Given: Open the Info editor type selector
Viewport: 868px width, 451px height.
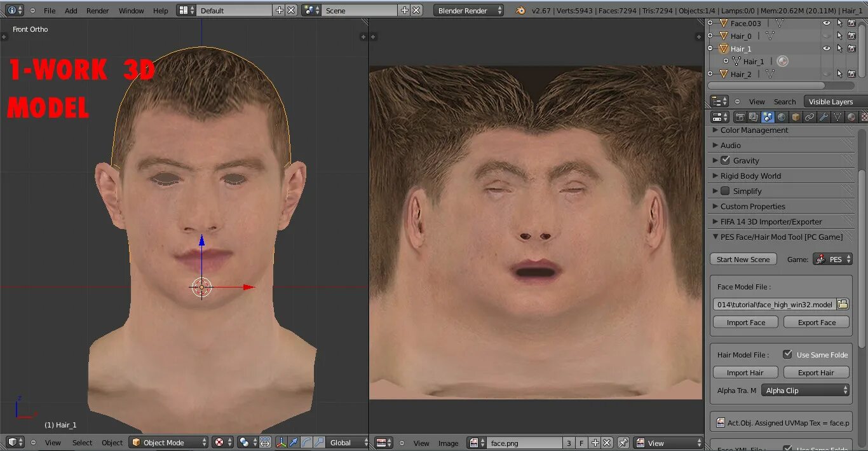Looking at the screenshot, I should click(14, 10).
